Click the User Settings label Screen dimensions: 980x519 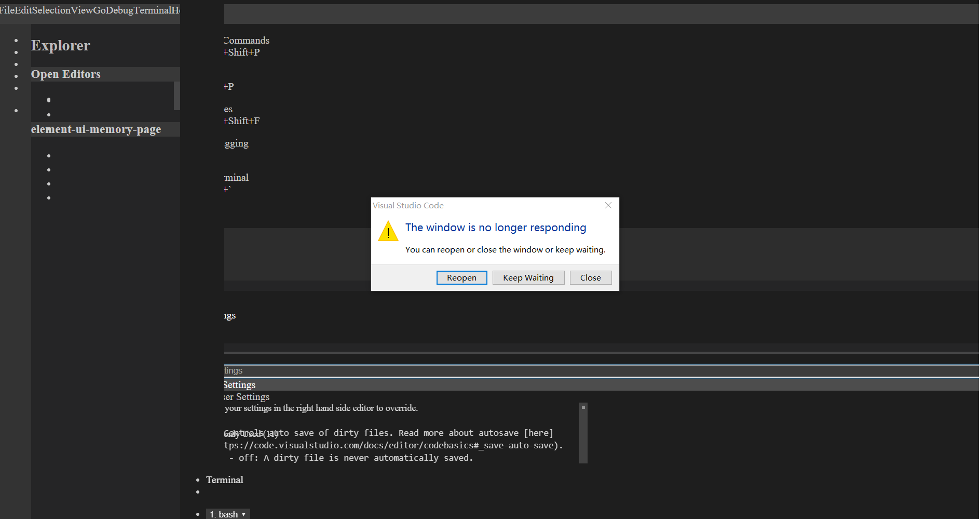pos(246,396)
